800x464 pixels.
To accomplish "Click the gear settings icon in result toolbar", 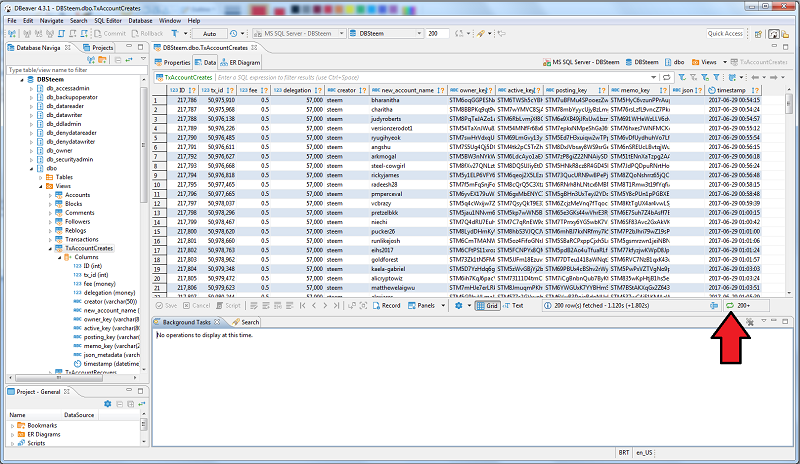I will tap(459, 306).
